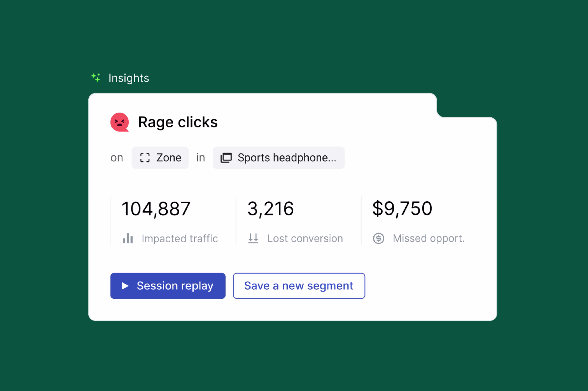Open Session replay

point(168,286)
